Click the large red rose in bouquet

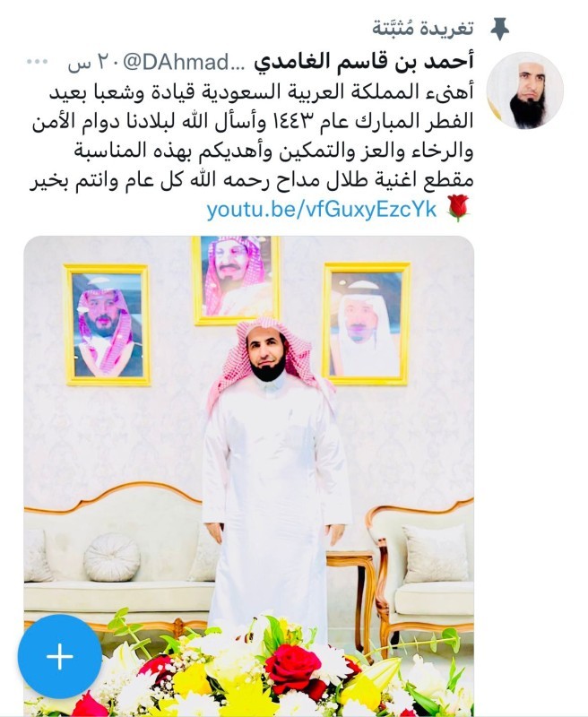coord(292,668)
